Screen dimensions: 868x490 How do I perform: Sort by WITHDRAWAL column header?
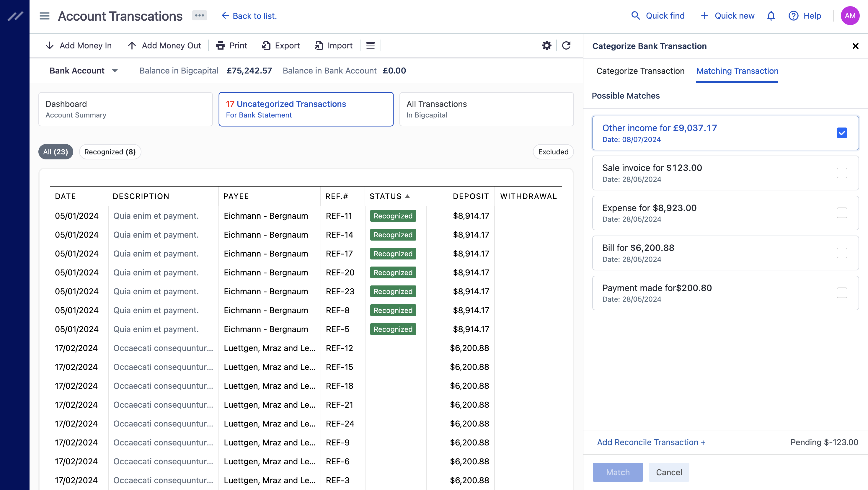coord(528,196)
